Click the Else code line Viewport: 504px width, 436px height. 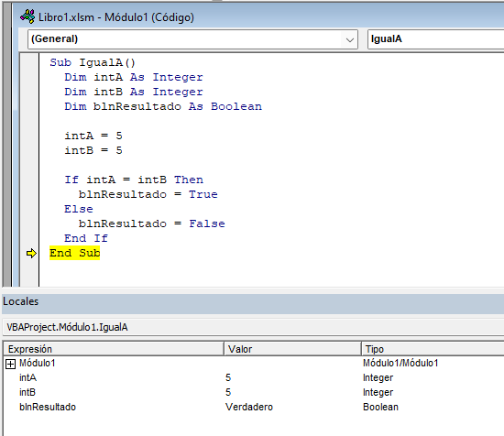(x=79, y=209)
